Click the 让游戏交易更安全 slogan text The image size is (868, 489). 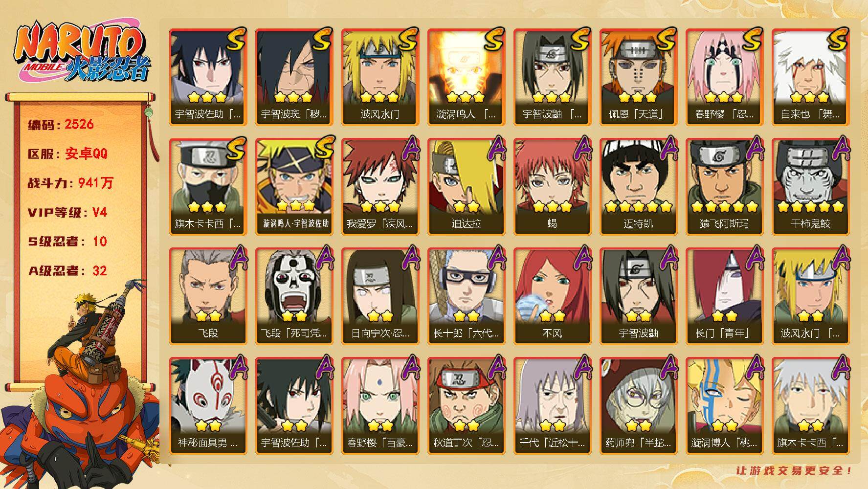(x=794, y=470)
